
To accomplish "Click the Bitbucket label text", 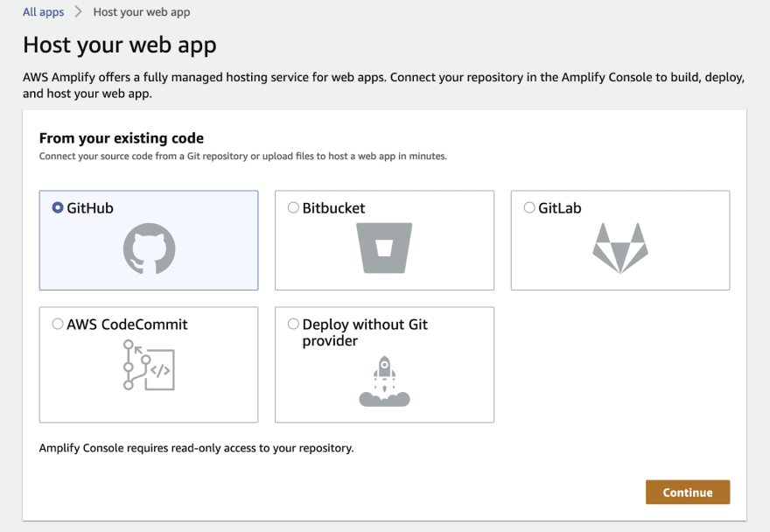I will tap(333, 208).
